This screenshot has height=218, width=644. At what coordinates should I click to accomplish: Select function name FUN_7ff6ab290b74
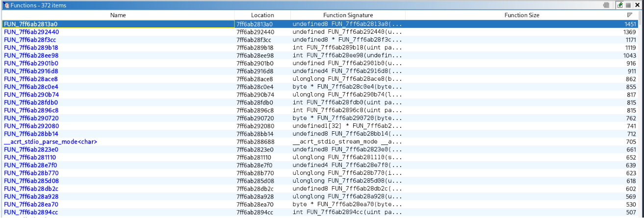[x=31, y=95]
